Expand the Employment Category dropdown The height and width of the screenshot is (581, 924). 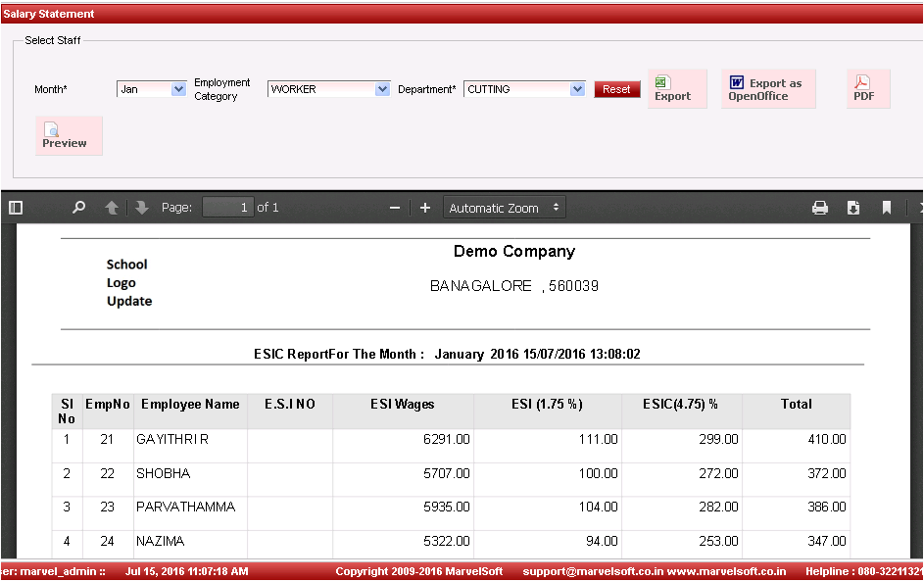[329, 89]
